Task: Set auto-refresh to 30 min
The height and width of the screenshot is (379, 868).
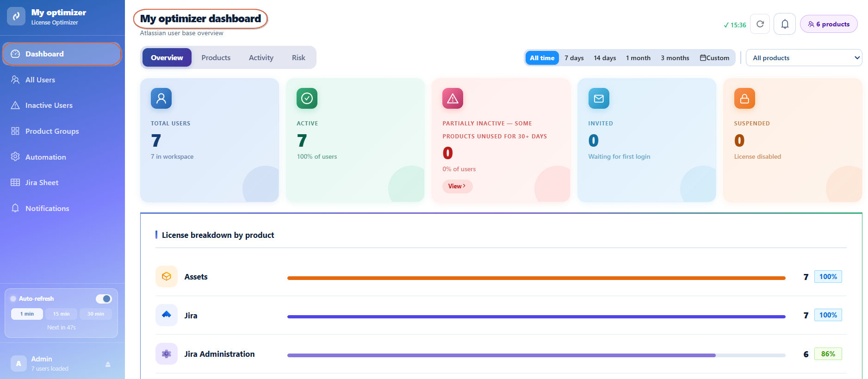Action: (x=96, y=314)
